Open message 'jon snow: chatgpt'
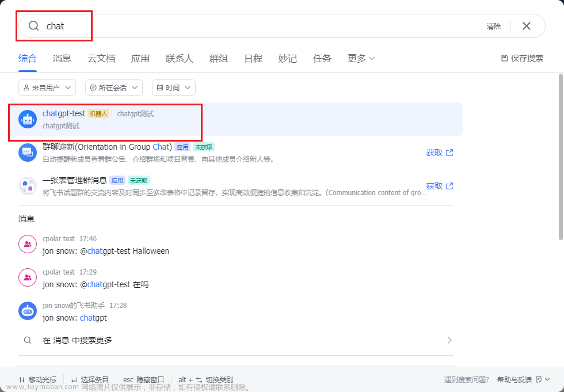Screen dimensions: 564x392 235,311
